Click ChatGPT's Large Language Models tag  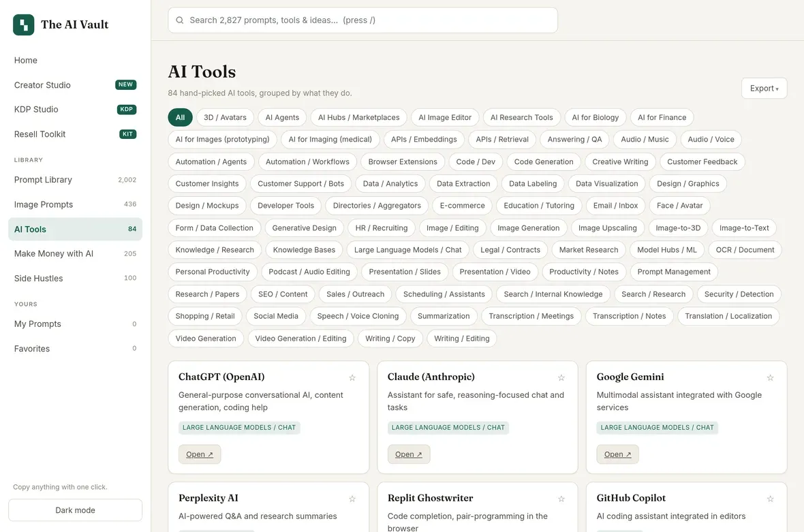(239, 428)
